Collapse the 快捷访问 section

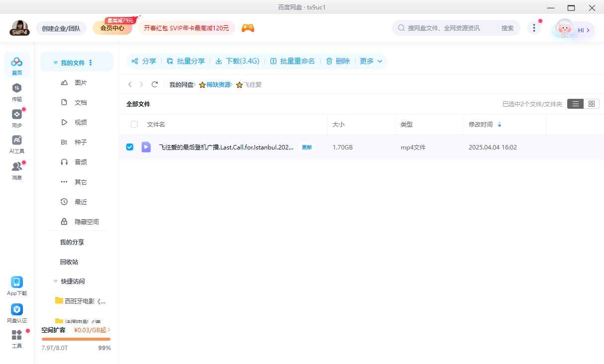[55, 281]
